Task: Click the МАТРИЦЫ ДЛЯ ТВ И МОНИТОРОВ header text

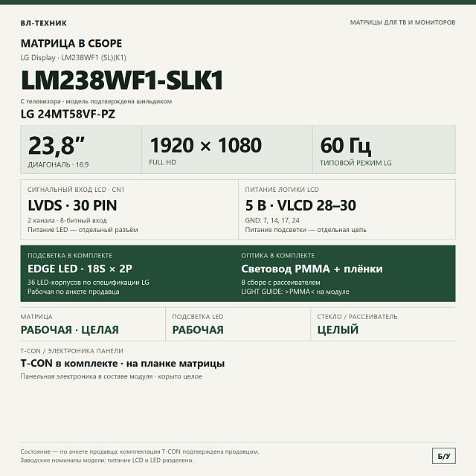Action: tap(402, 22)
